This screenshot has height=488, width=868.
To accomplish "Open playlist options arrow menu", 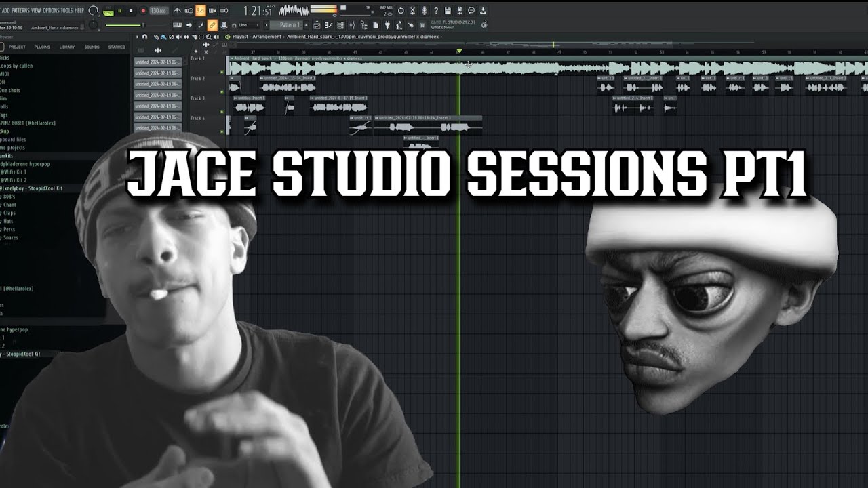I will point(137,37).
